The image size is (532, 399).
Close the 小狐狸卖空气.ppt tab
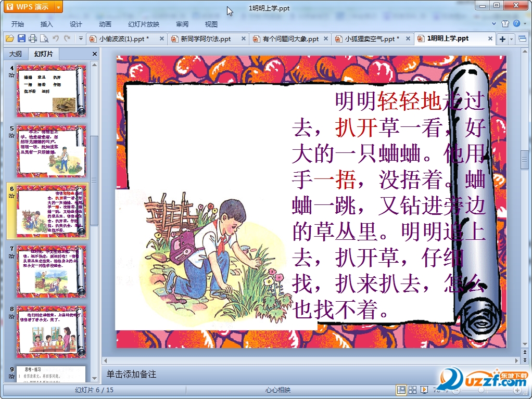(408, 38)
